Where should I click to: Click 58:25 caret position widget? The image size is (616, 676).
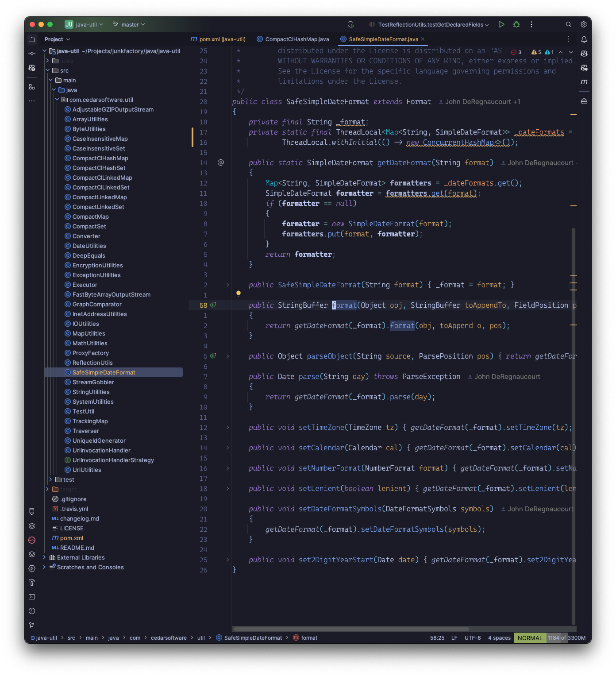[x=437, y=638]
